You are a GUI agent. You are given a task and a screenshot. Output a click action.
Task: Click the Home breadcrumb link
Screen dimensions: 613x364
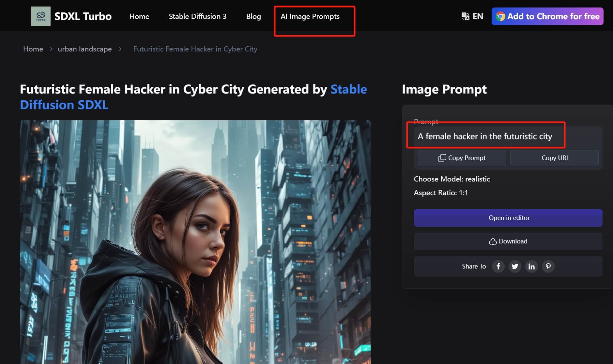click(33, 49)
